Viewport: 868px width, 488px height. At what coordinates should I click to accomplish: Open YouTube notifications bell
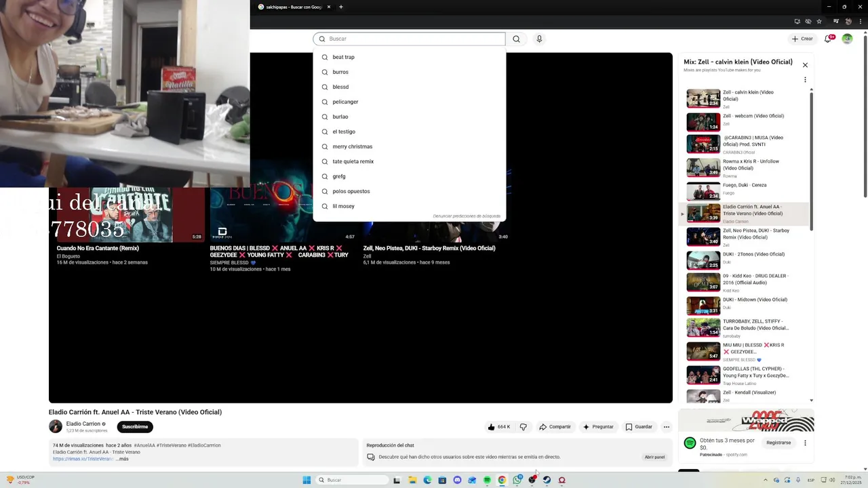828,39
